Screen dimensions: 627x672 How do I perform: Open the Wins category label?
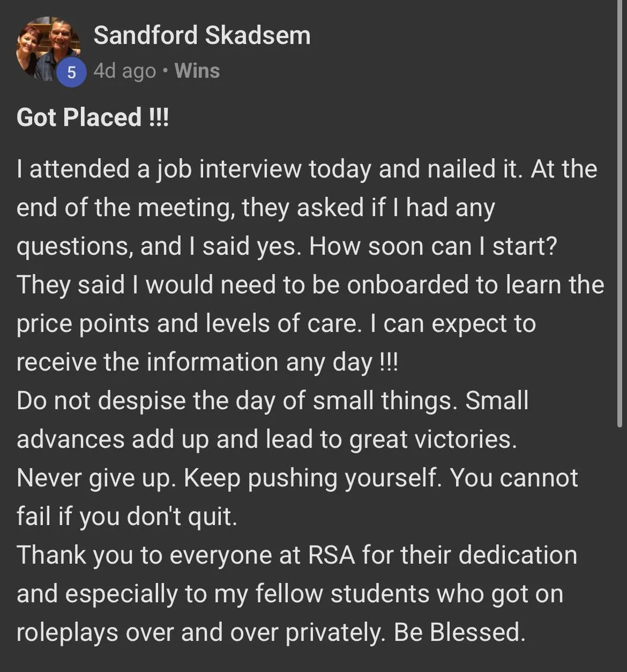[x=197, y=71]
